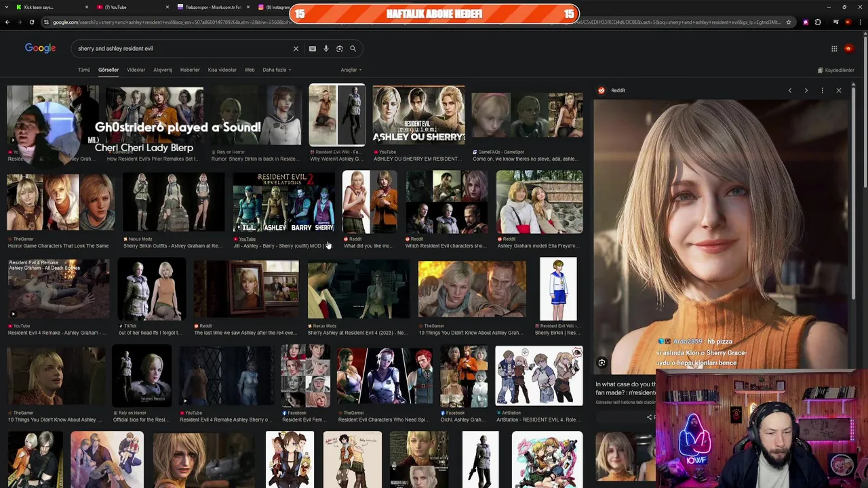Screen dimensions: 868x488
Task: Open Kaydedilenler saved items link
Action: point(836,70)
